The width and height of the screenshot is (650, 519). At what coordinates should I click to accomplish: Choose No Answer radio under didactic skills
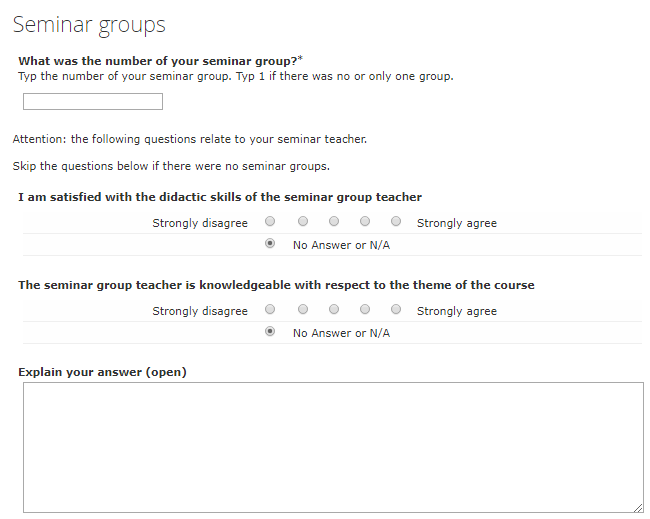270,243
